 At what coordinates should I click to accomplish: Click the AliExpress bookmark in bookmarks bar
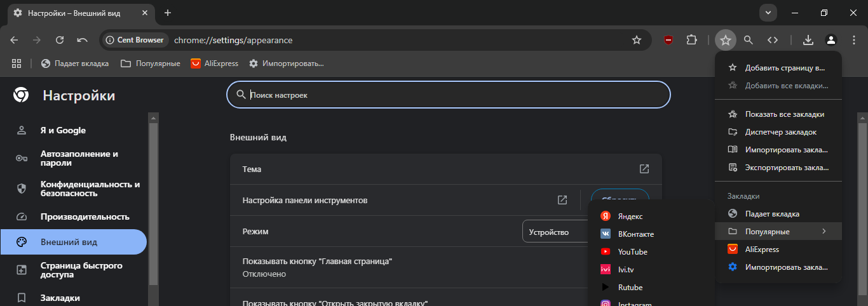coord(215,63)
